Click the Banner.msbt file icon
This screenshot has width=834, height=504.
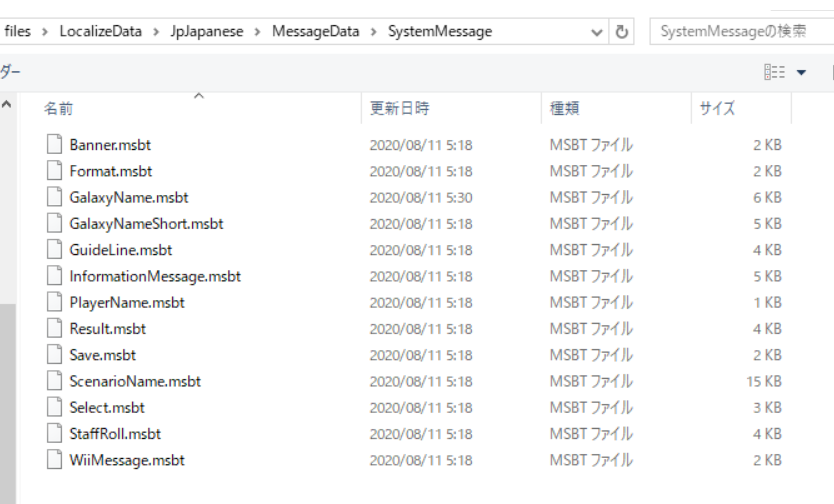click(x=54, y=145)
